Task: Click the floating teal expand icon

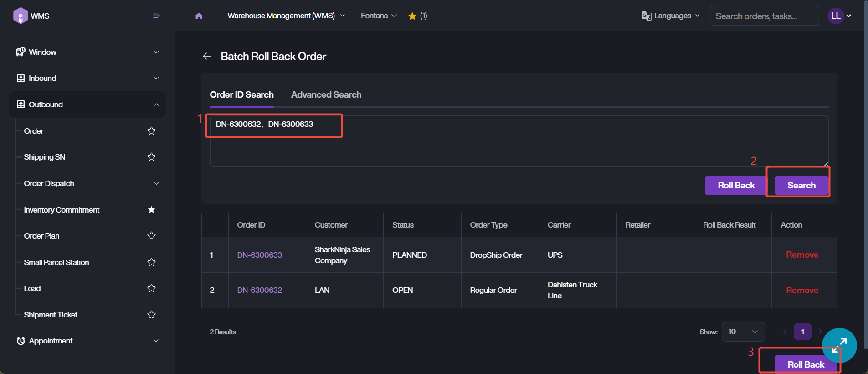Action: tap(839, 345)
